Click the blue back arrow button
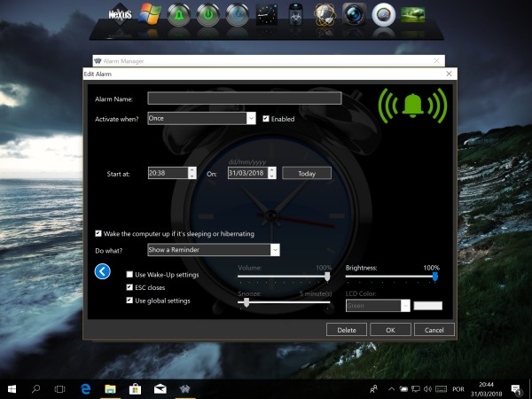The image size is (532, 399). (x=103, y=271)
